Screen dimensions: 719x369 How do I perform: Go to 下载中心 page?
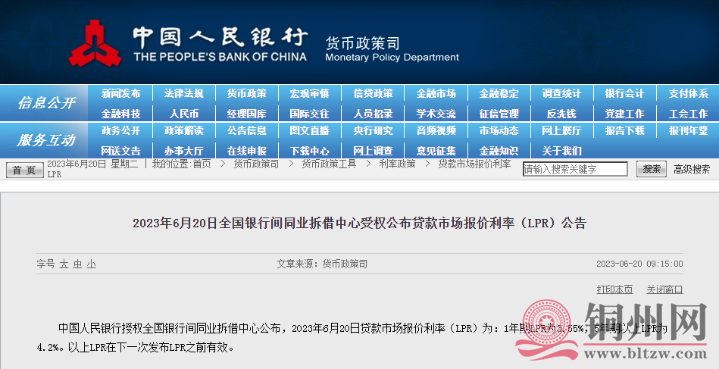point(310,150)
